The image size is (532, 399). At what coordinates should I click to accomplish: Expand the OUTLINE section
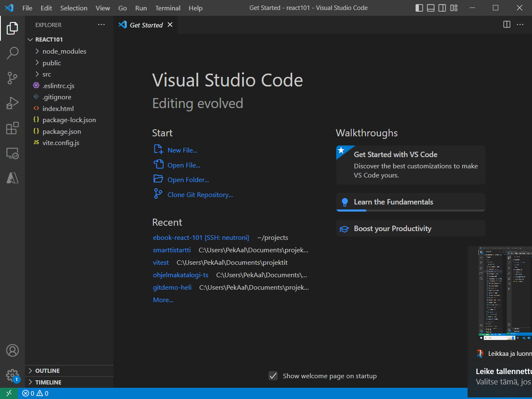tap(69, 371)
